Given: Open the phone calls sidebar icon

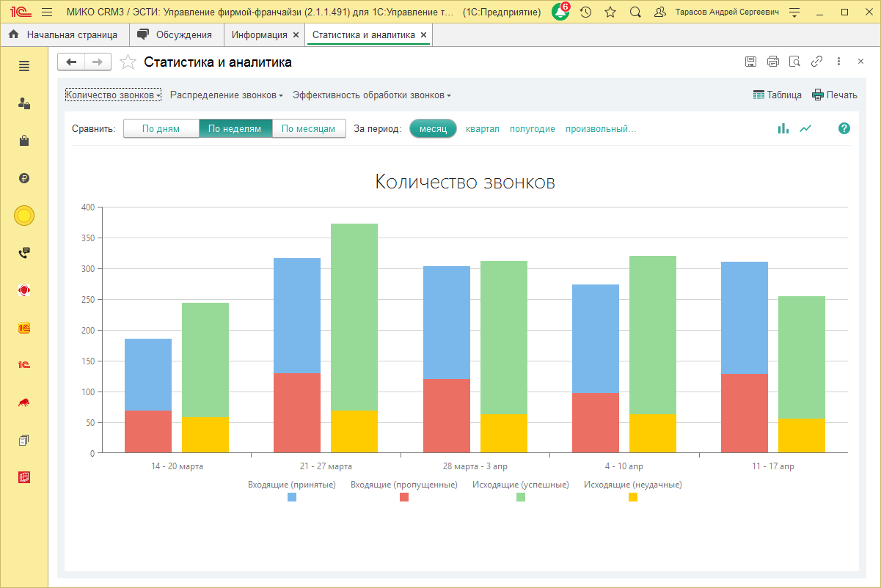Looking at the screenshot, I should point(24,253).
